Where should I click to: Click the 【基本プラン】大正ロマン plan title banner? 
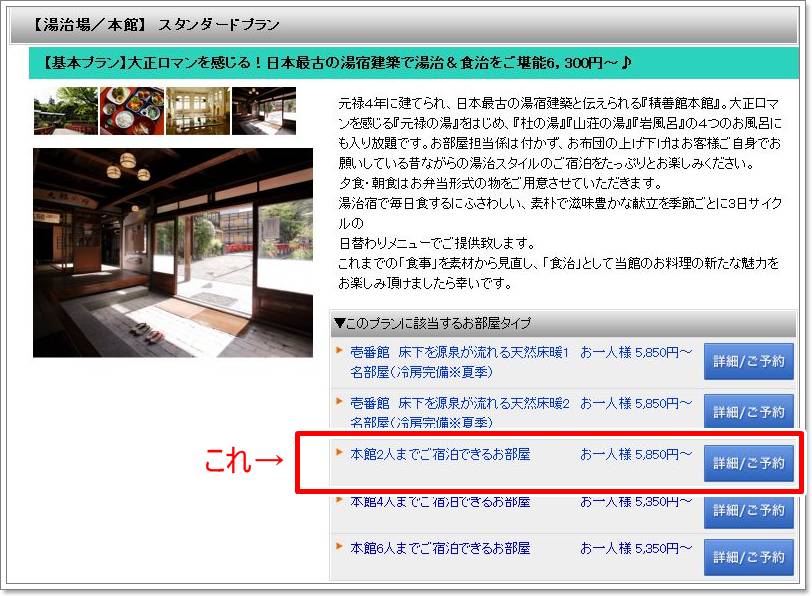coord(413,63)
